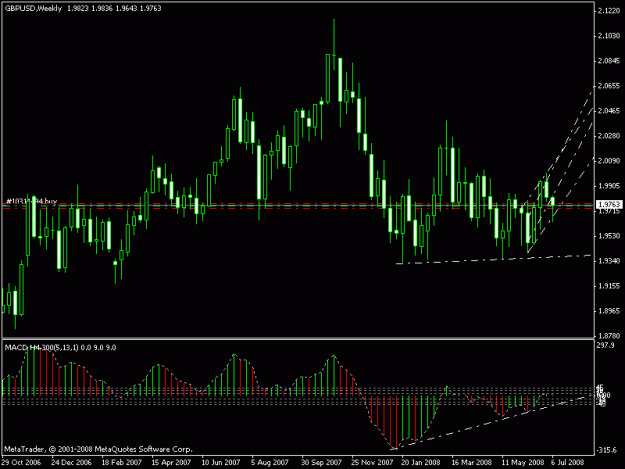
Task: Click the 29 Oct 2006 date label
Action: pos(21,462)
